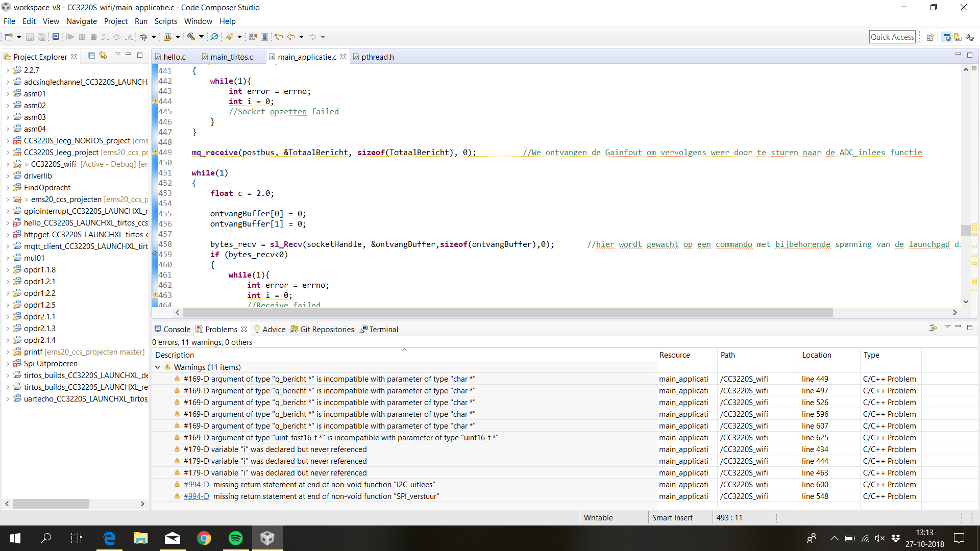Open the Project menu
Screen dimensions: 980x551
point(115,21)
